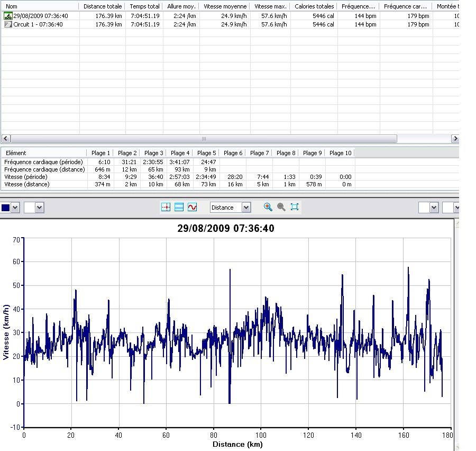476x451 pixels.
Task: Select the Fréquence cardiaque (période) row label
Action: tap(43, 162)
